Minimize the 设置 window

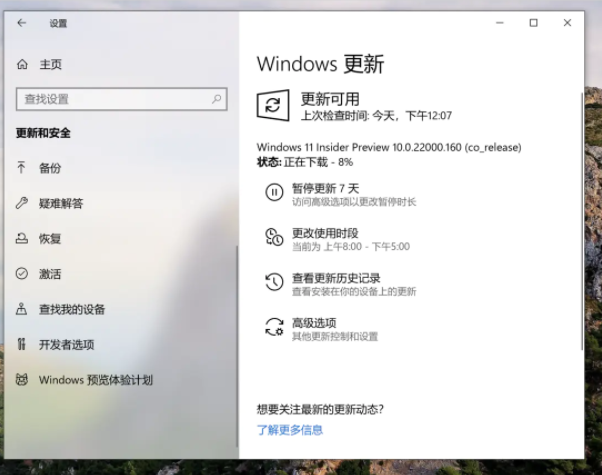coord(499,23)
